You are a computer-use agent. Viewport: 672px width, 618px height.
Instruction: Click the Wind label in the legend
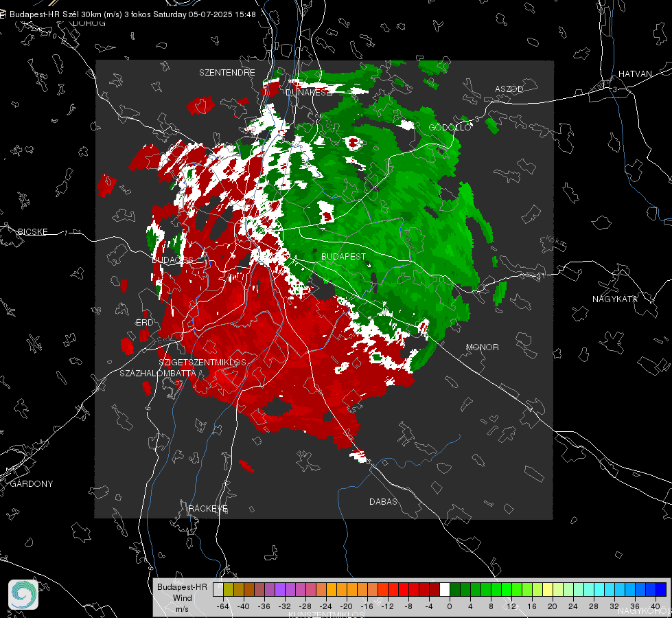(x=183, y=598)
